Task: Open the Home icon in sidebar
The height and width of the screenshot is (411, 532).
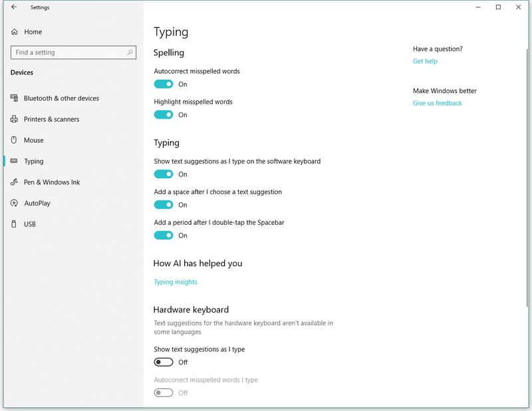Action: point(14,32)
